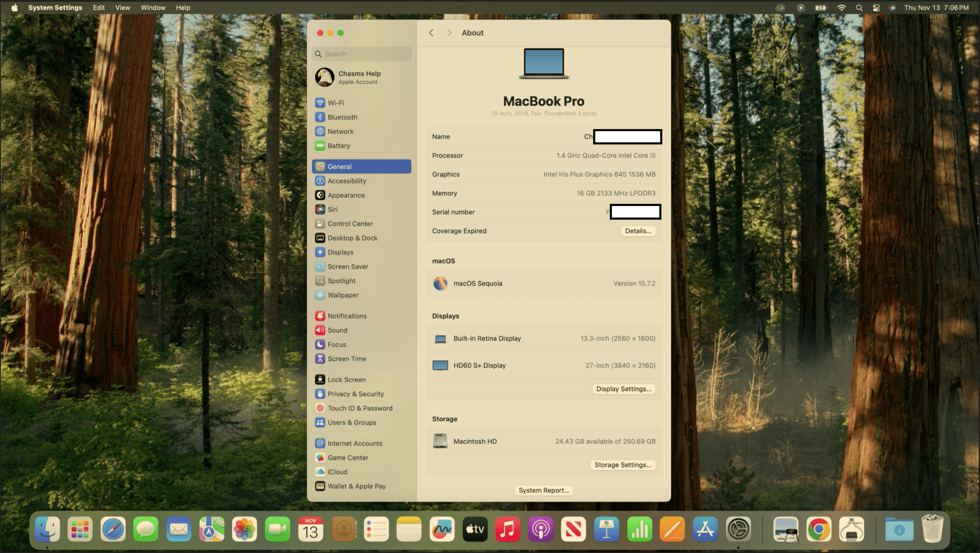Screen dimensions: 980x553
Task: Click the Search field in sidebar
Action: 362,54
